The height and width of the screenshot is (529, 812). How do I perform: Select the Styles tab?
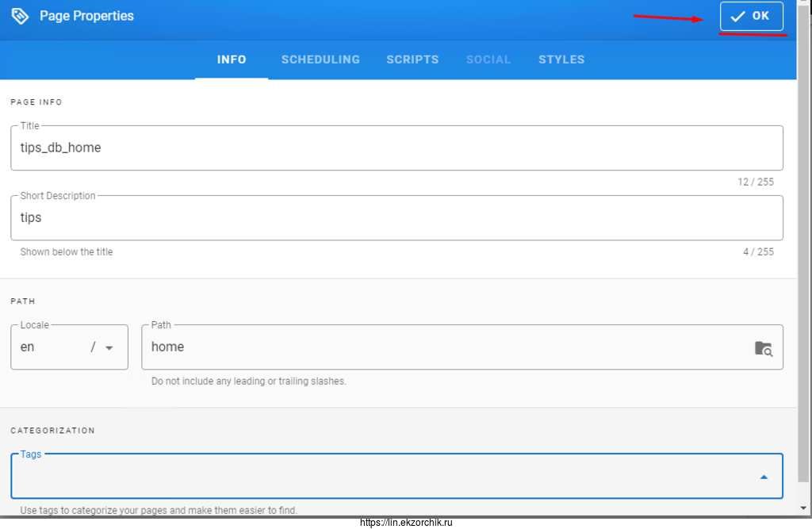561,59
